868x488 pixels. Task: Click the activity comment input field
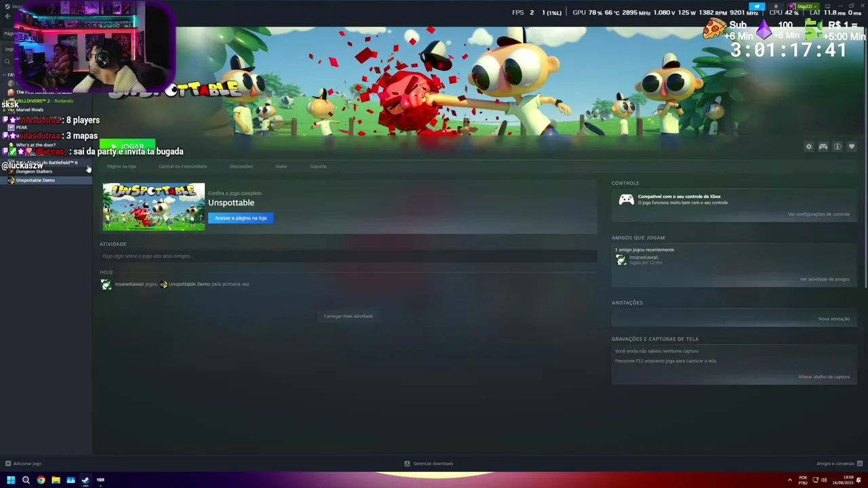(348, 256)
